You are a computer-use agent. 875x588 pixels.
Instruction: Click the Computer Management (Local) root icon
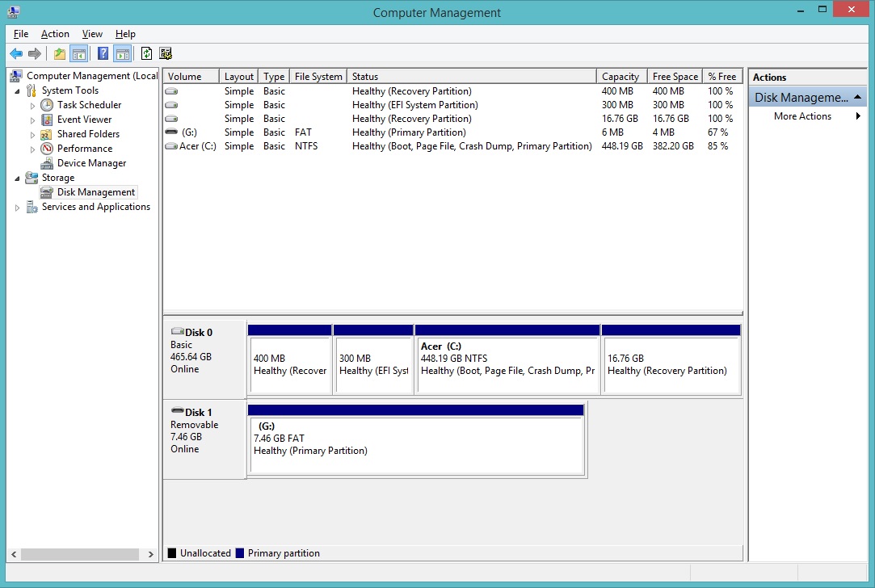tap(16, 76)
